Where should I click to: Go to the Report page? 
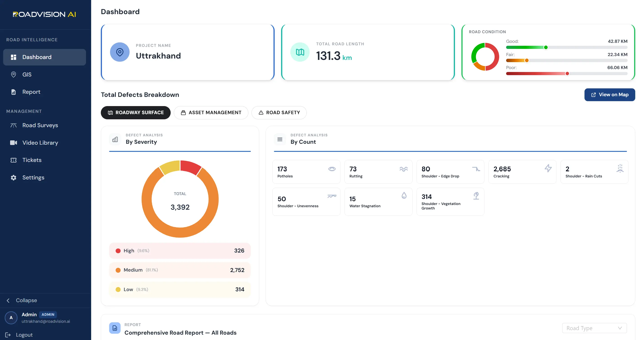[44, 92]
